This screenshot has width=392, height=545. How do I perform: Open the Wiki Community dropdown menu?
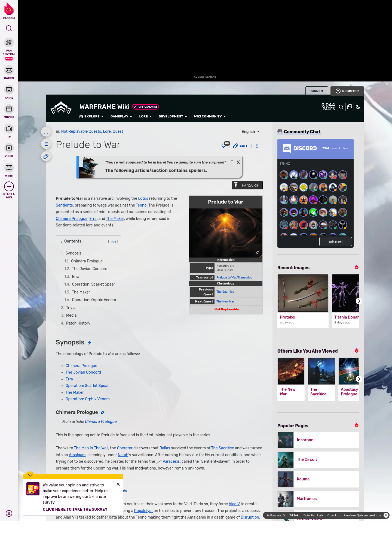point(210,116)
